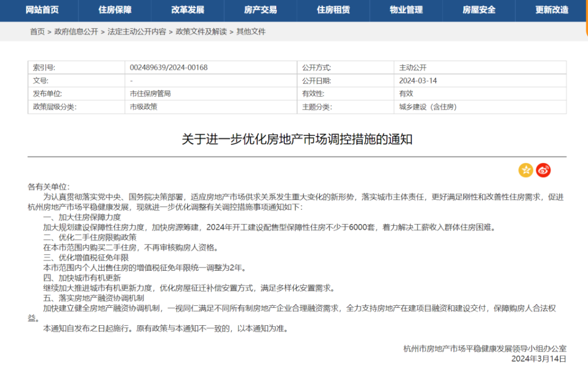Click the 有效性 label cell

click(345, 93)
